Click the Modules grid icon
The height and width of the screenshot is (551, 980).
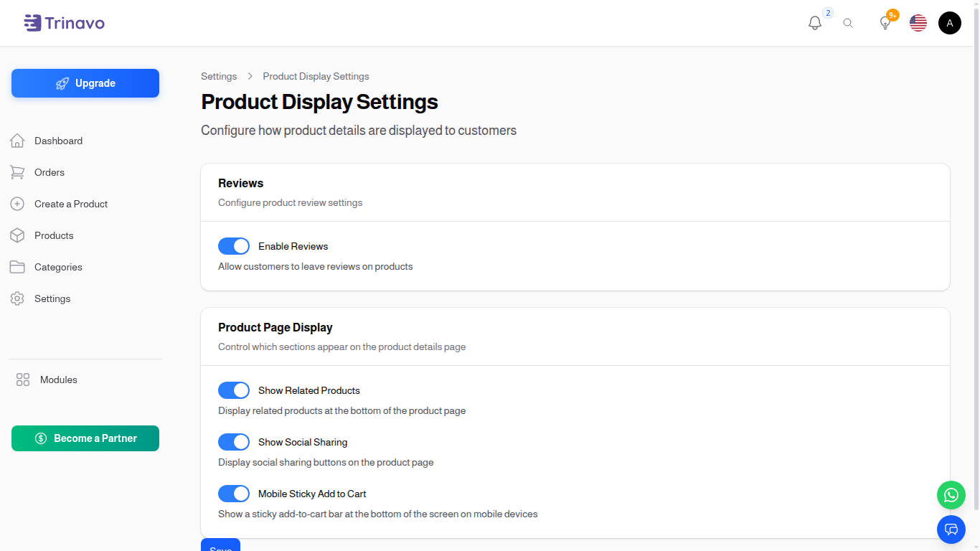[23, 380]
